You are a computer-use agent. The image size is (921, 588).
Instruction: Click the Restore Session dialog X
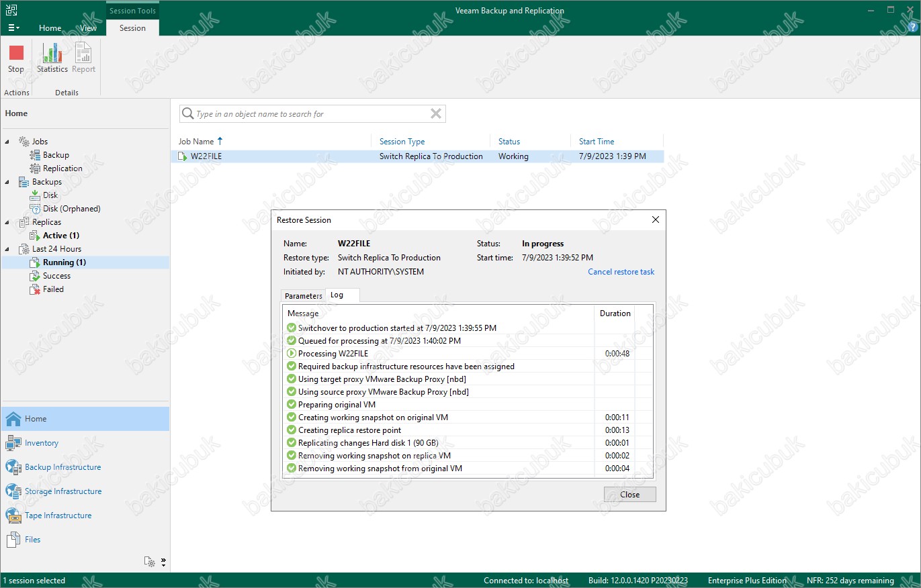click(x=656, y=219)
